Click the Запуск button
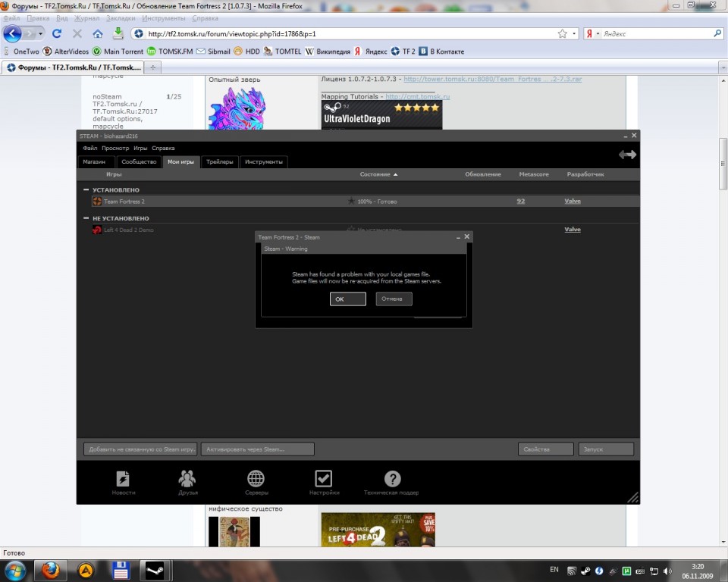 pyautogui.click(x=606, y=449)
